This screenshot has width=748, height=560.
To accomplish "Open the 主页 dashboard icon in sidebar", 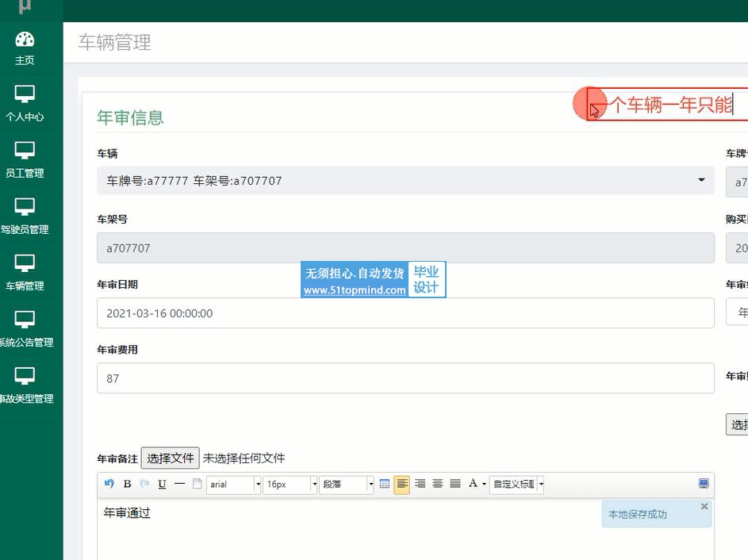I will tap(25, 48).
